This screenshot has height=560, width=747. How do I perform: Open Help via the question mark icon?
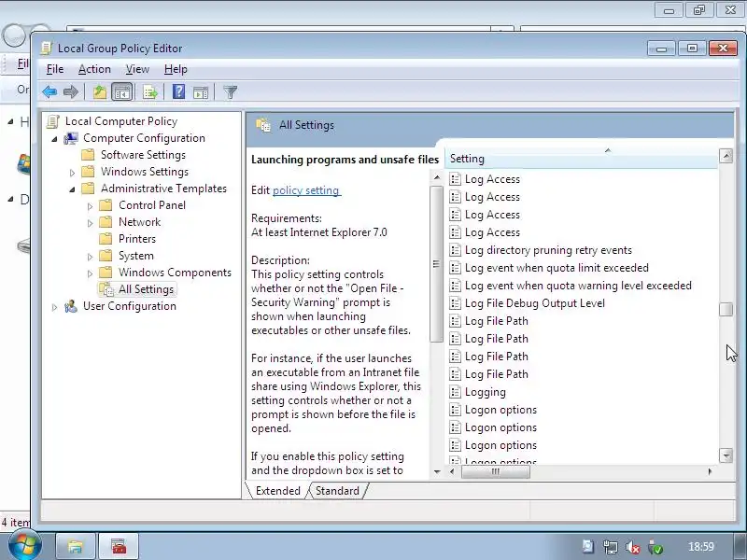pyautogui.click(x=178, y=91)
